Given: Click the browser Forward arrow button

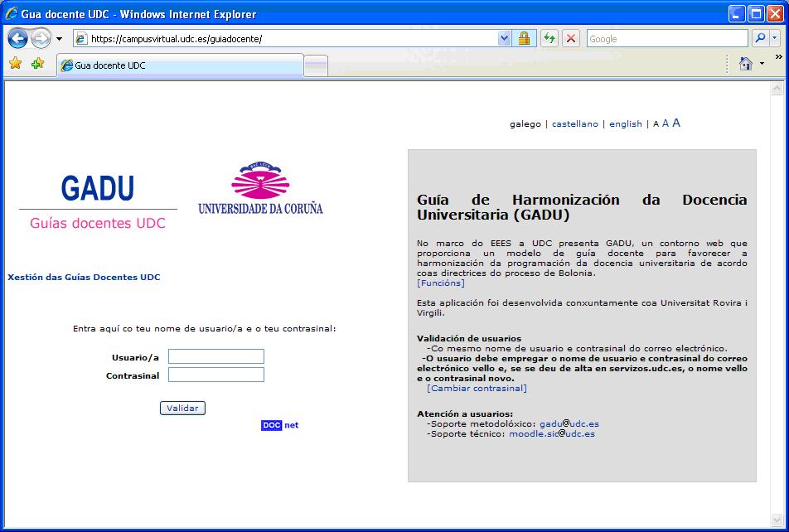Looking at the screenshot, I should click(x=41, y=39).
